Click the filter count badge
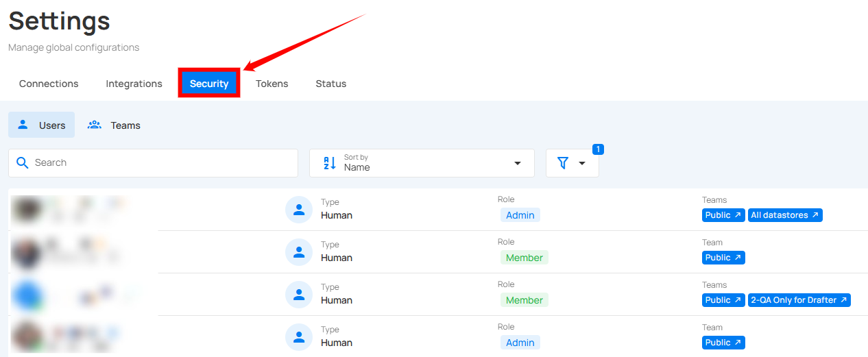 pyautogui.click(x=598, y=149)
